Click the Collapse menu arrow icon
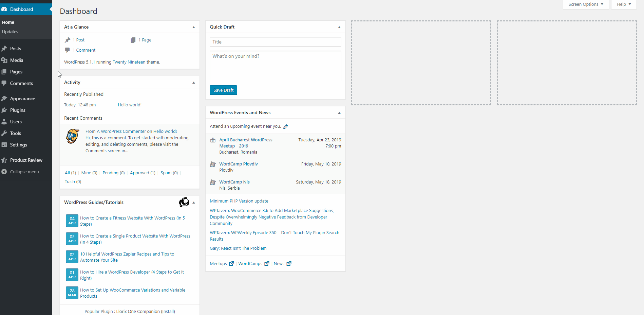The width and height of the screenshot is (644, 315). point(4,172)
